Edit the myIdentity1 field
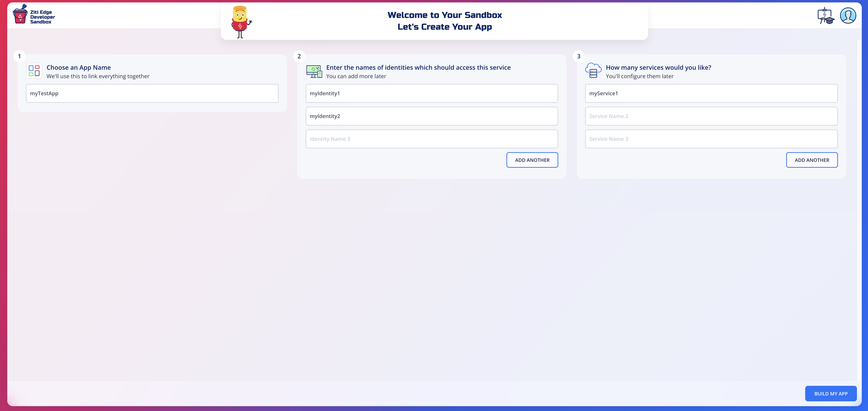 [432, 93]
